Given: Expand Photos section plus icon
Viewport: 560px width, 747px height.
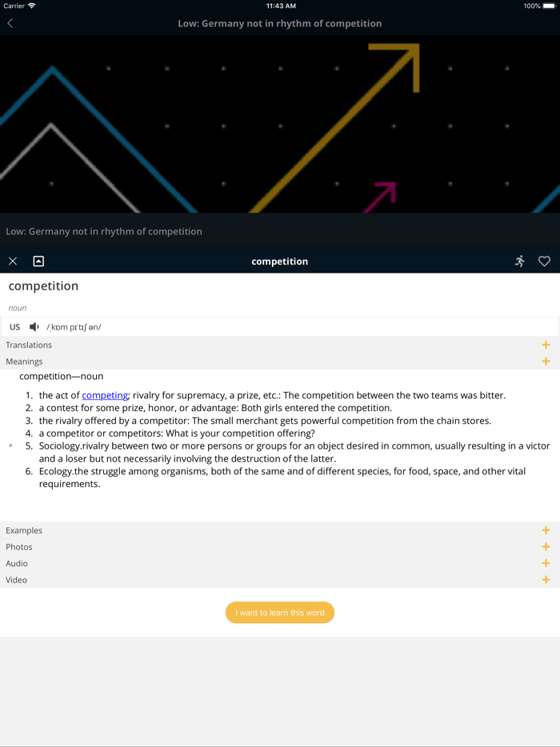Looking at the screenshot, I should click(x=546, y=547).
